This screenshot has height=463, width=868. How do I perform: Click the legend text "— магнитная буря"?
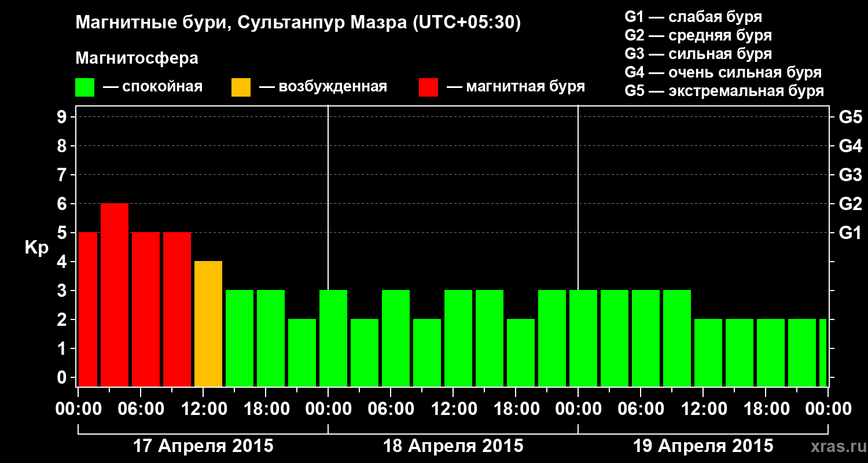point(516,87)
